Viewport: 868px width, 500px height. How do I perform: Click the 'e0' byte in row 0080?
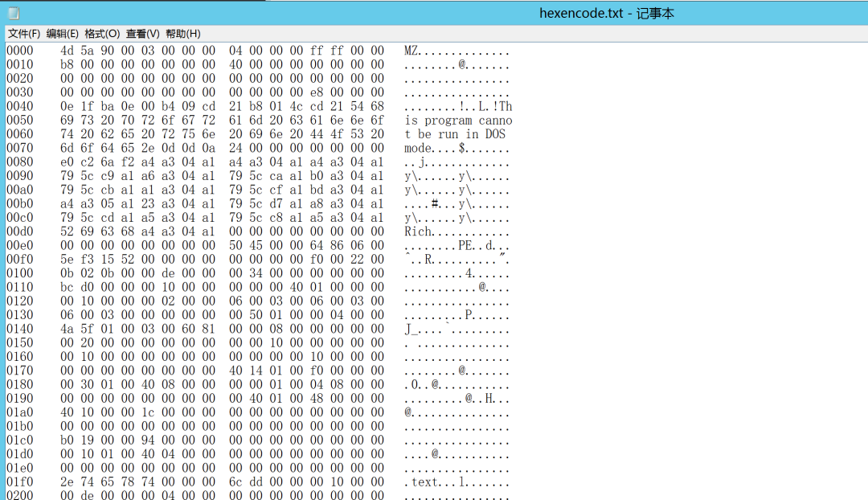tap(67, 162)
